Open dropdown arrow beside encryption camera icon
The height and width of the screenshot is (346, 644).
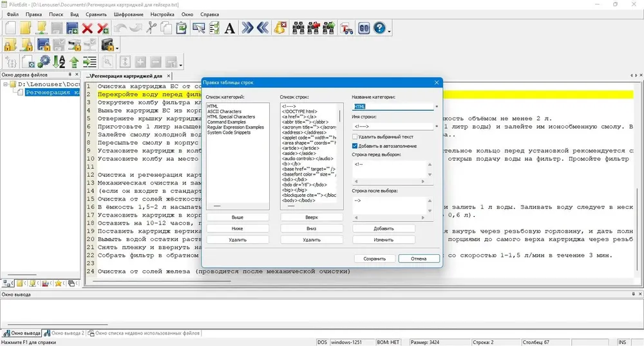117,48
